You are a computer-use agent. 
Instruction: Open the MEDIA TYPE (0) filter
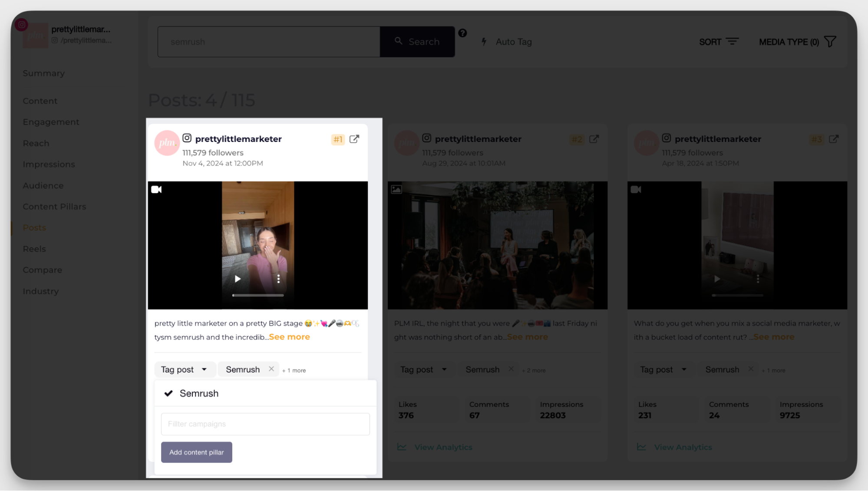[797, 42]
